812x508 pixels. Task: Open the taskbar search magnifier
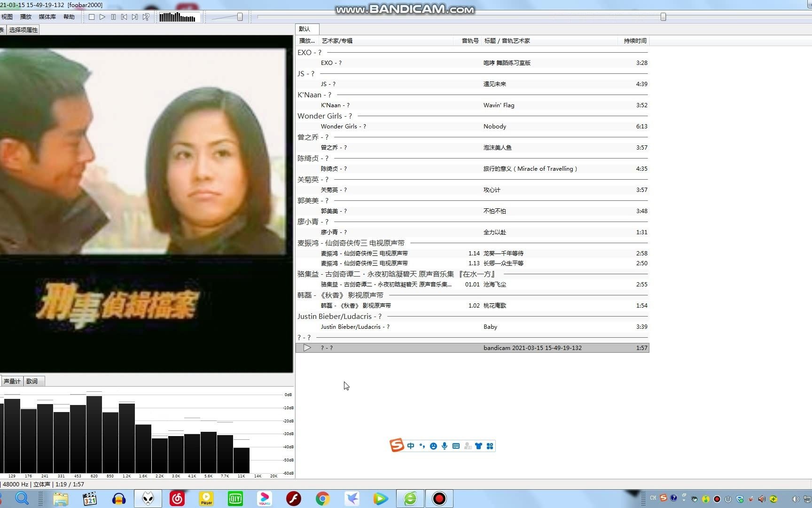22,499
